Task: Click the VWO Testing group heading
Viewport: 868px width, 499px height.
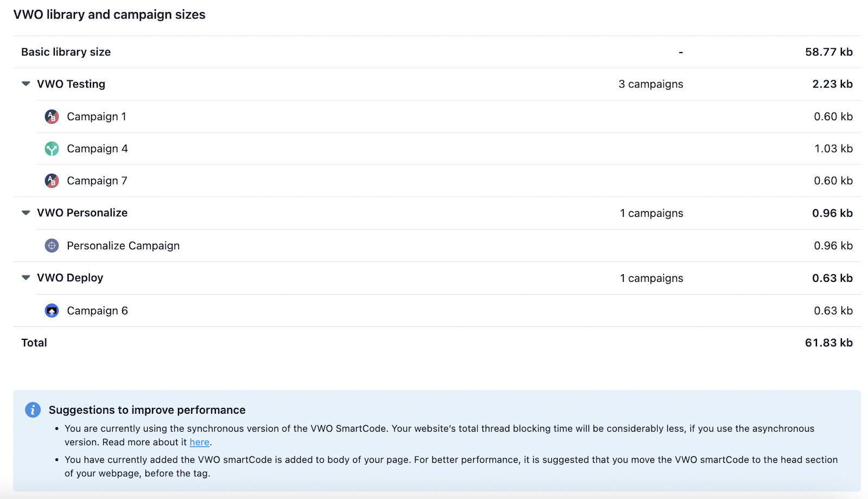Action: pos(71,84)
